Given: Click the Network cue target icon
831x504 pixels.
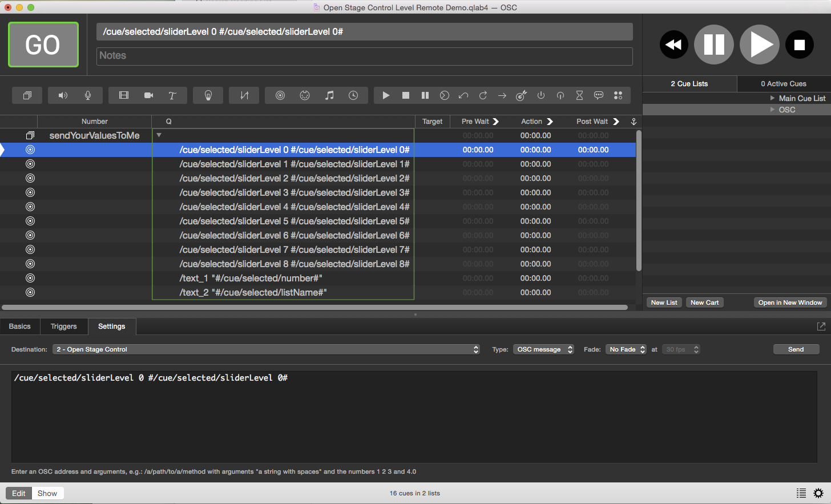Looking at the screenshot, I should [x=280, y=95].
